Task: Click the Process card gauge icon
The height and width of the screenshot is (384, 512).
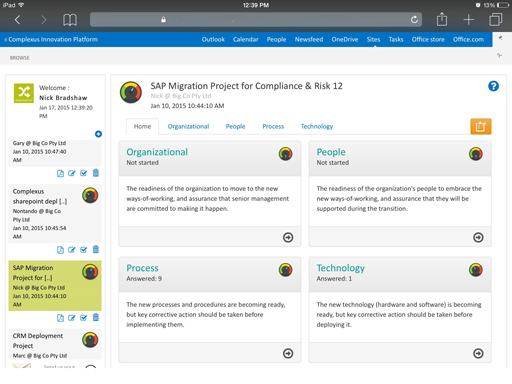Action: coord(286,270)
